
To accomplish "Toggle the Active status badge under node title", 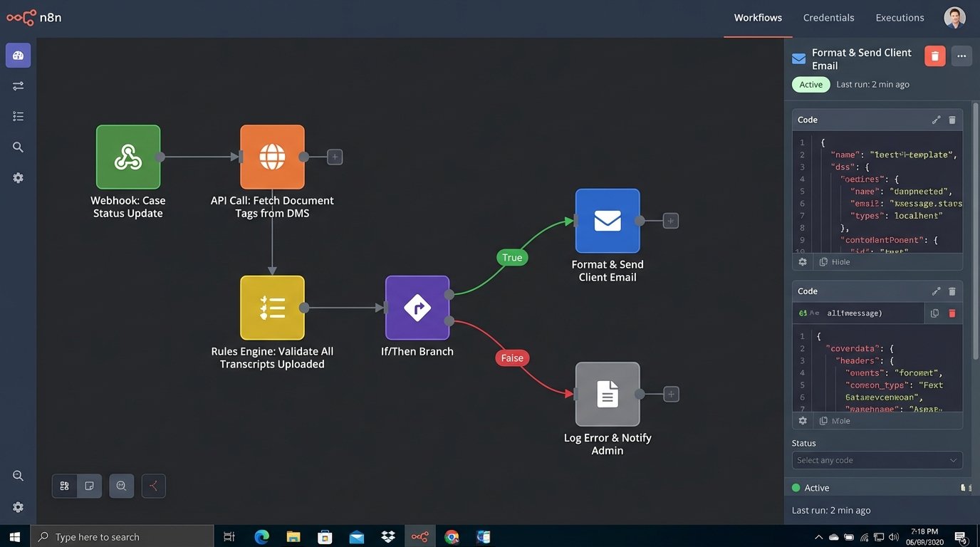I will point(810,85).
